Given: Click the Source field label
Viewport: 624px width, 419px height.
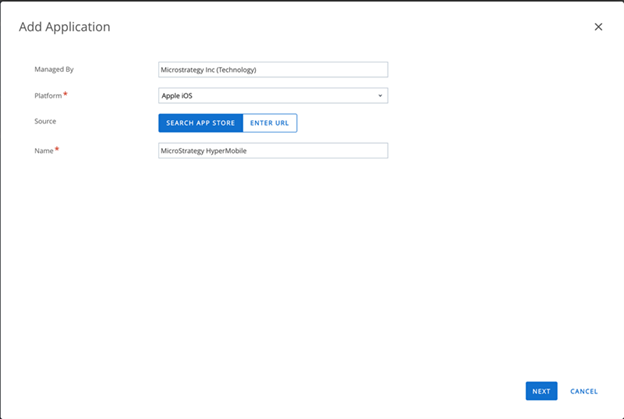Looking at the screenshot, I should pos(45,121).
